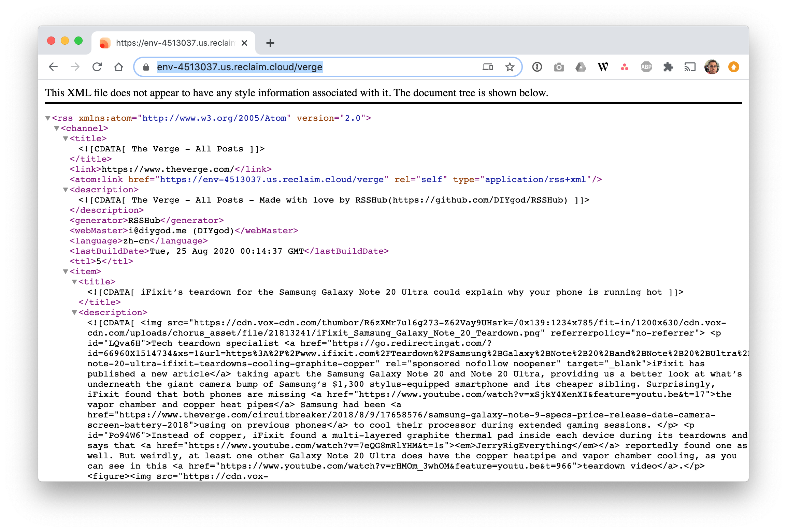Open the extensions puzzle menu
The image size is (787, 532).
point(668,67)
